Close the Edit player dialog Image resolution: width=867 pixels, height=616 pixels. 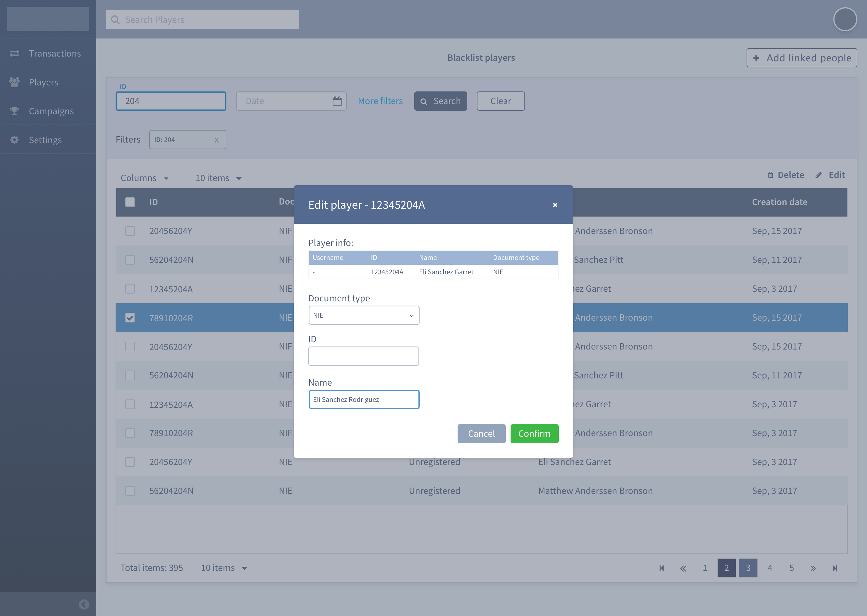[555, 205]
